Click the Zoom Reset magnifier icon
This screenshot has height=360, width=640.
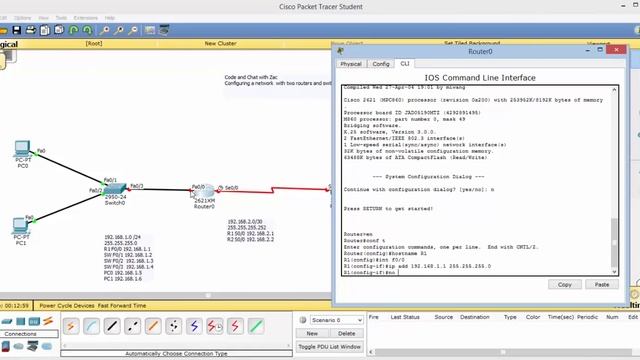[x=119, y=30]
